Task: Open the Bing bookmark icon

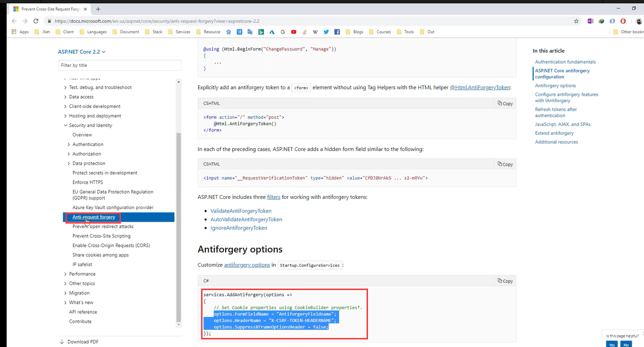Action: click(261, 32)
